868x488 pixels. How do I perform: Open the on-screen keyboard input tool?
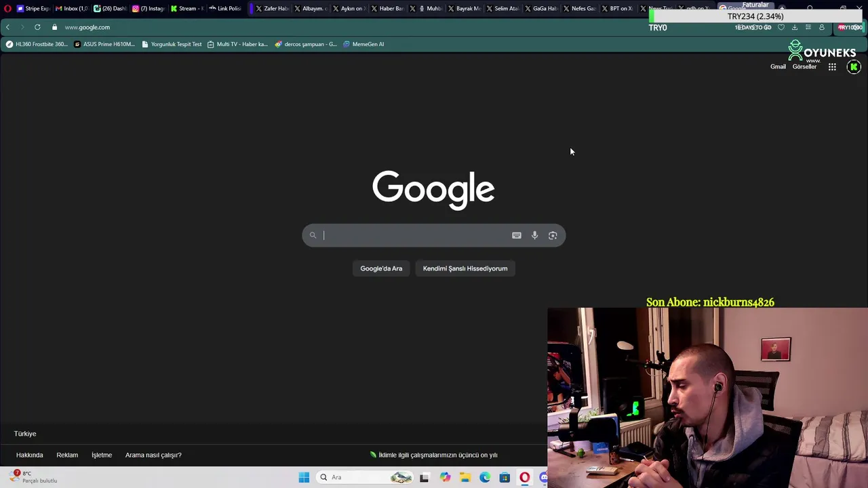(x=517, y=235)
